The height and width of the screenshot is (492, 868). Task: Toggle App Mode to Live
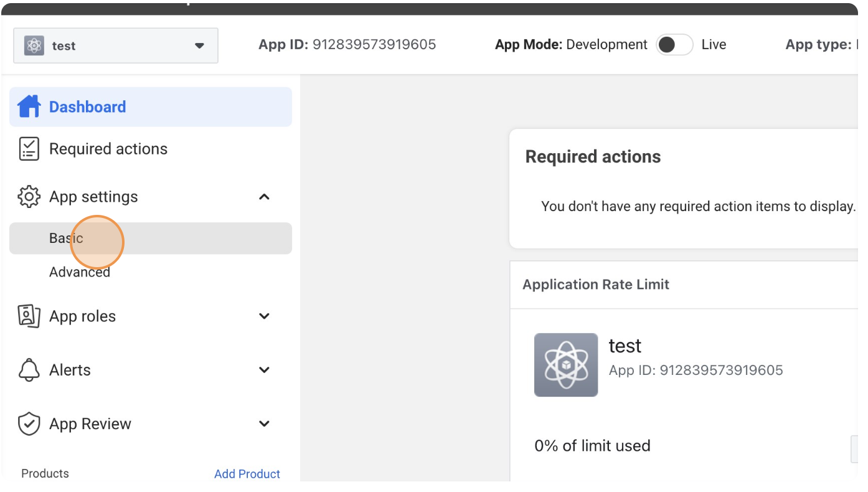[674, 45]
